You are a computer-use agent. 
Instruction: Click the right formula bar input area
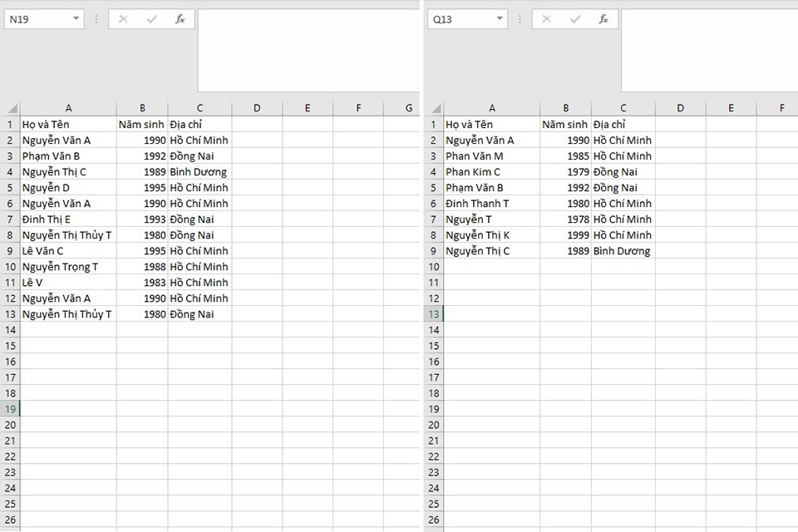click(x=709, y=51)
